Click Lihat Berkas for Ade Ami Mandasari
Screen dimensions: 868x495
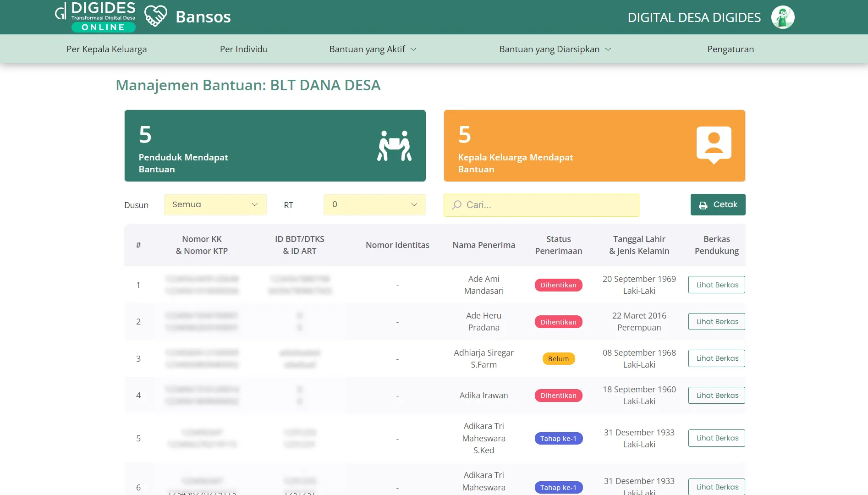click(x=717, y=285)
